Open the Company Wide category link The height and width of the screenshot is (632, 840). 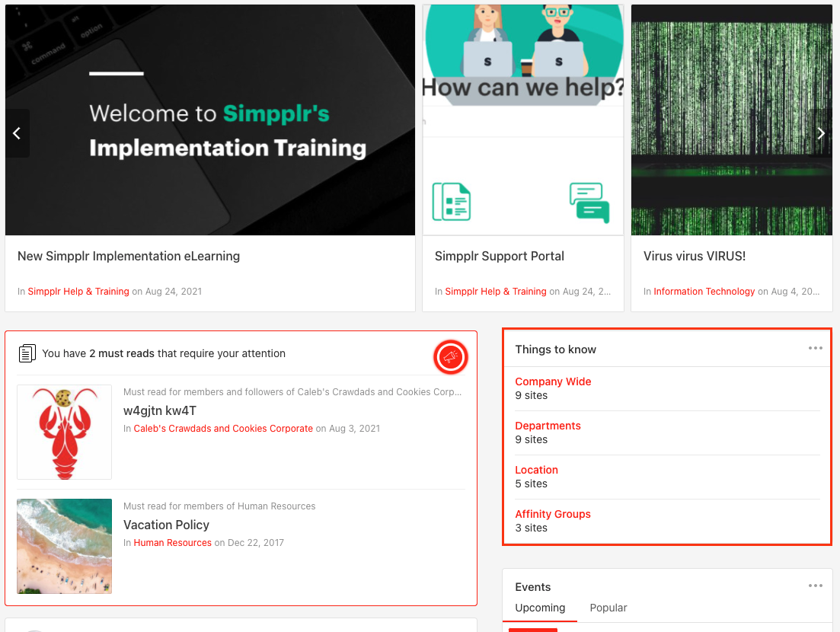pyautogui.click(x=553, y=381)
